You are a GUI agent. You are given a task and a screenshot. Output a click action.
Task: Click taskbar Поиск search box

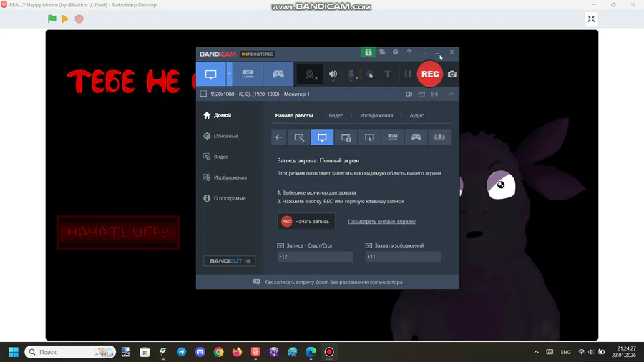point(70,352)
